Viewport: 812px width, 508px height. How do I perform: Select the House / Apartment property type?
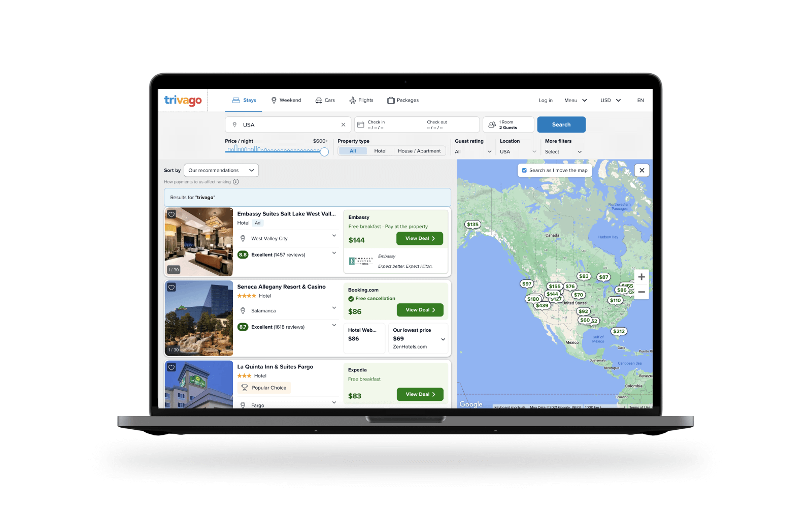tap(419, 151)
